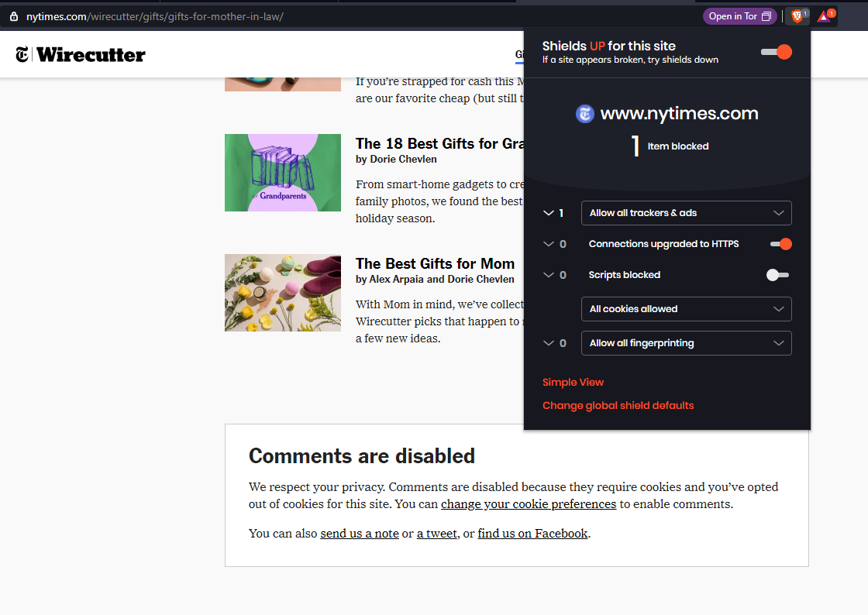The height and width of the screenshot is (615, 868).
Task: Switch to Simple View in Shields panel
Action: (573, 382)
